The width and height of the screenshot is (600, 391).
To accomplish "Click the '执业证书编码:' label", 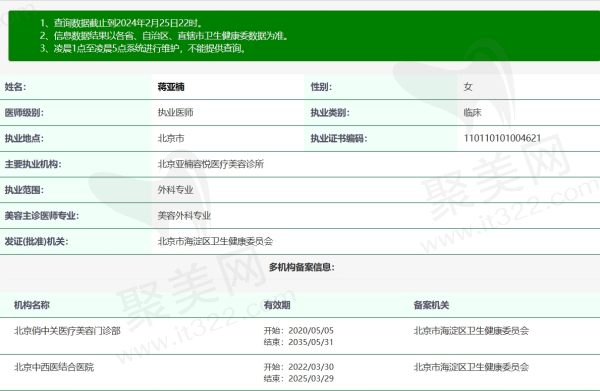I will pos(339,138).
